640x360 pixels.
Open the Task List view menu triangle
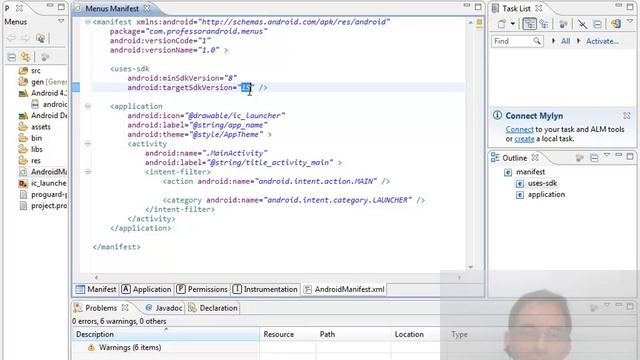[630, 21]
